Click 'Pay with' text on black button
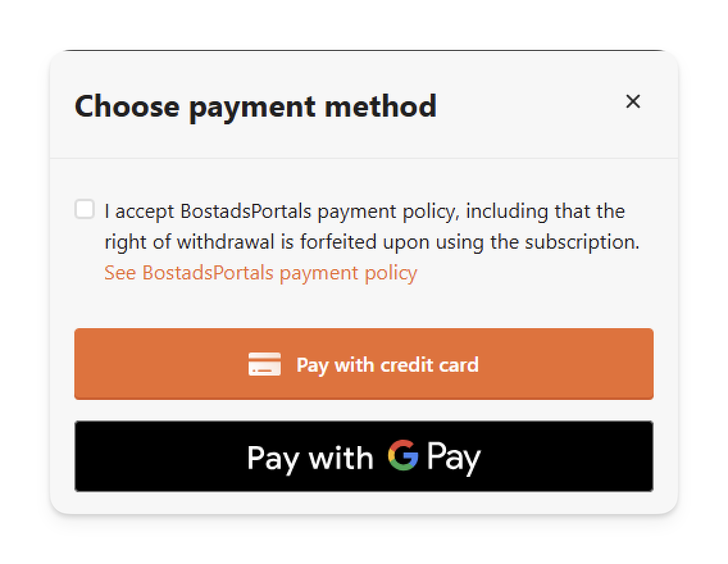This screenshot has height=564, width=728. (310, 458)
